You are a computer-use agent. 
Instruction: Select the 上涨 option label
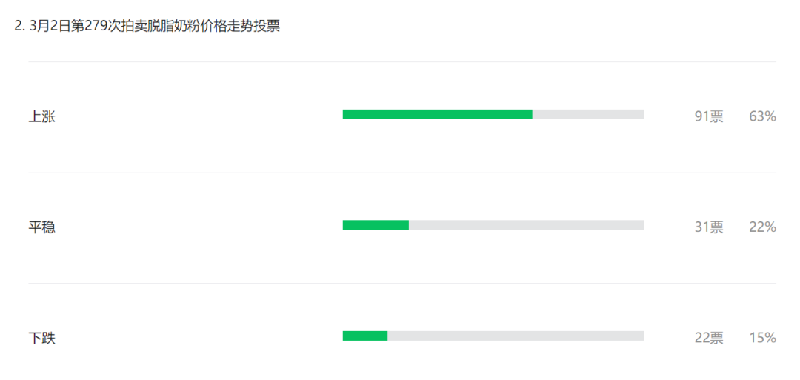[42, 116]
